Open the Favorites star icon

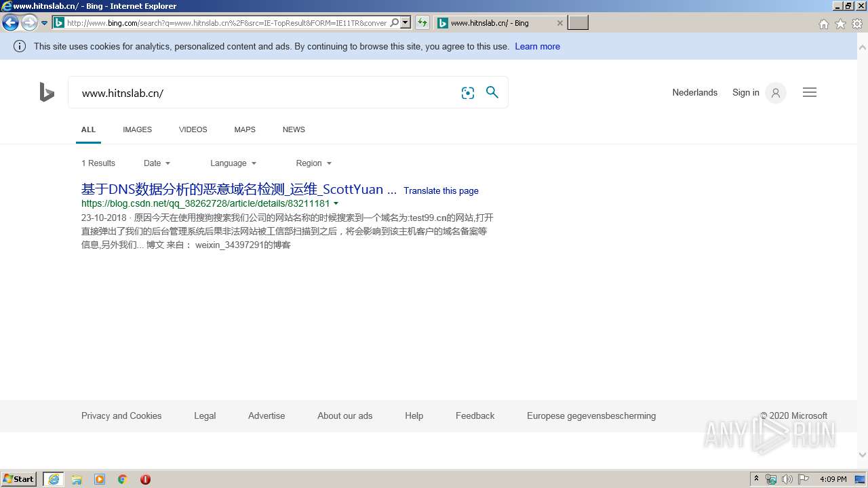tap(840, 24)
